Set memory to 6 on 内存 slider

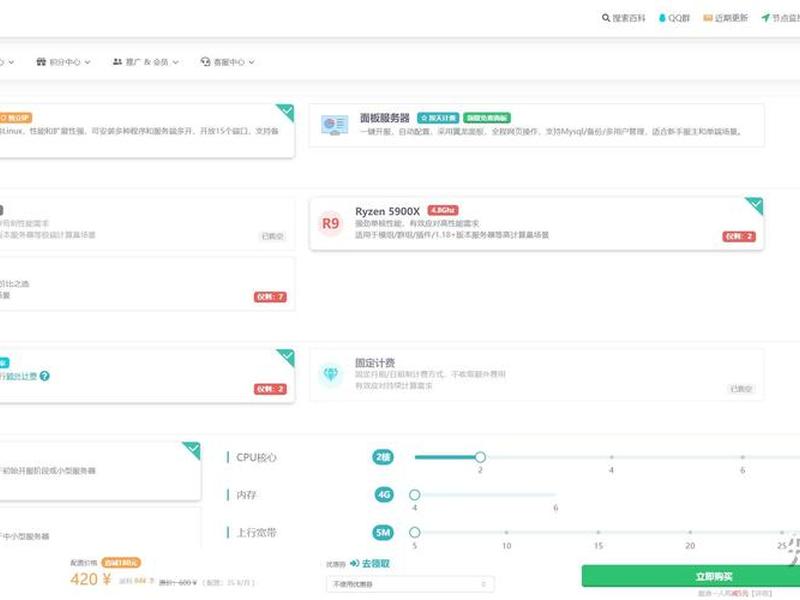pyautogui.click(x=556, y=495)
